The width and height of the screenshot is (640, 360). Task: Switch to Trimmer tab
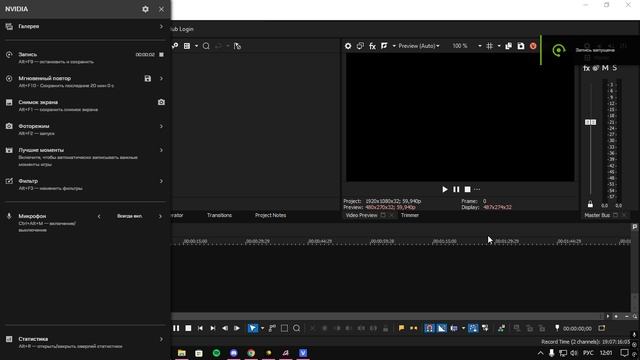(410, 216)
